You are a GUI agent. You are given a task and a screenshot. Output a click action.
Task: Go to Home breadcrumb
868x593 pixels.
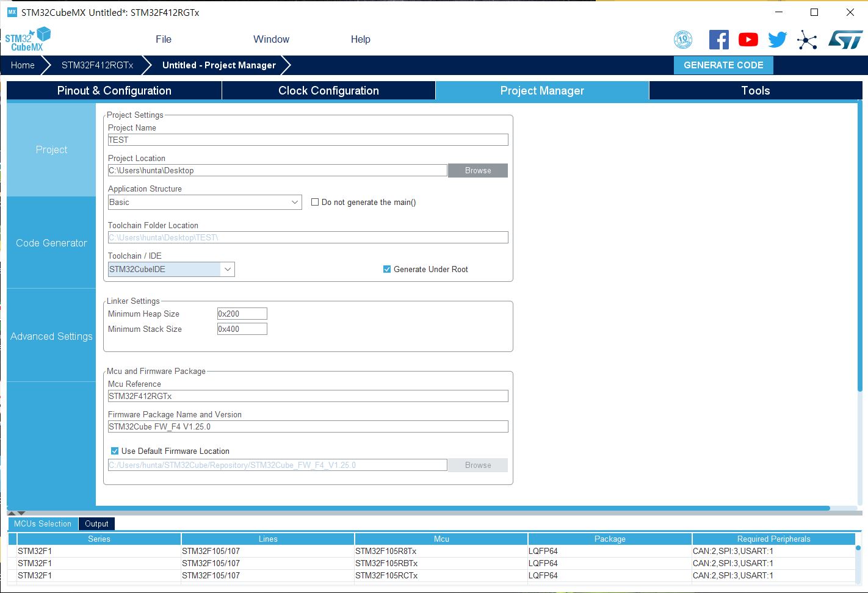[23, 65]
